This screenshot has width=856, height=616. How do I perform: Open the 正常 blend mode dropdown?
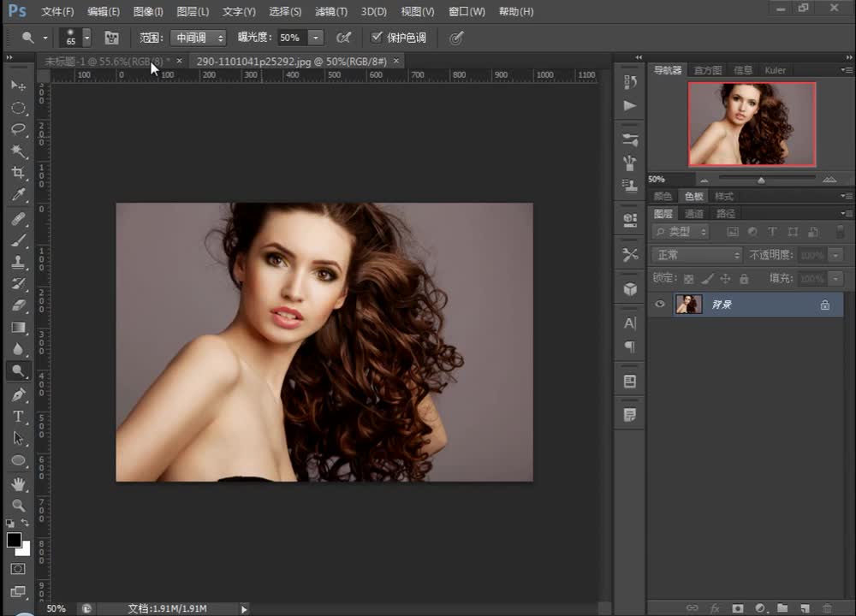point(698,255)
